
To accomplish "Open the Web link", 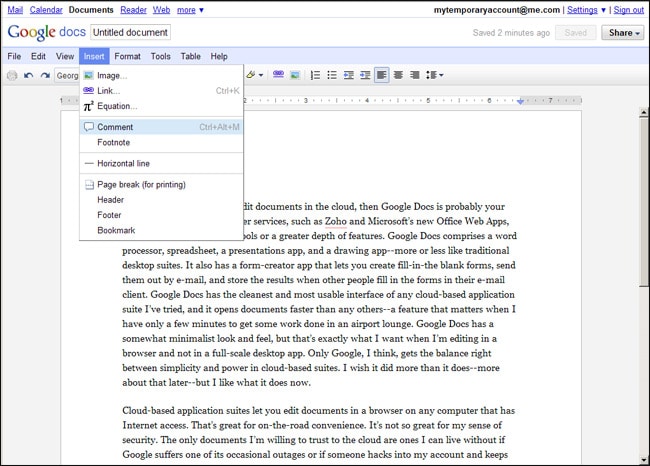I will [x=161, y=10].
